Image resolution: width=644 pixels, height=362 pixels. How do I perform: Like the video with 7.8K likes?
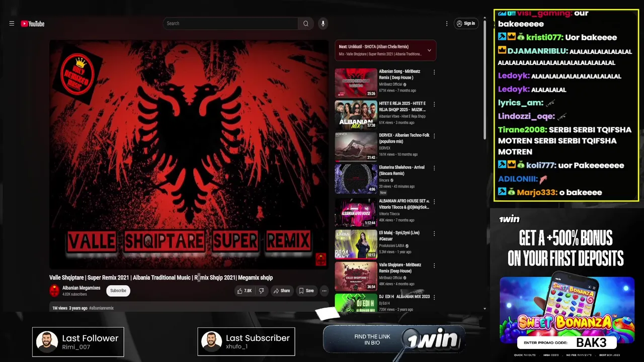[245, 291]
